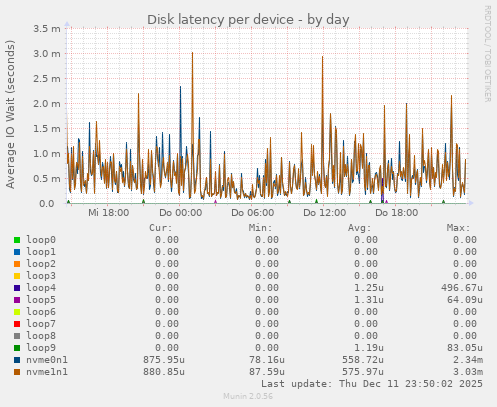Click nvme1n1 minimum value 87.59u

[x=267, y=372]
